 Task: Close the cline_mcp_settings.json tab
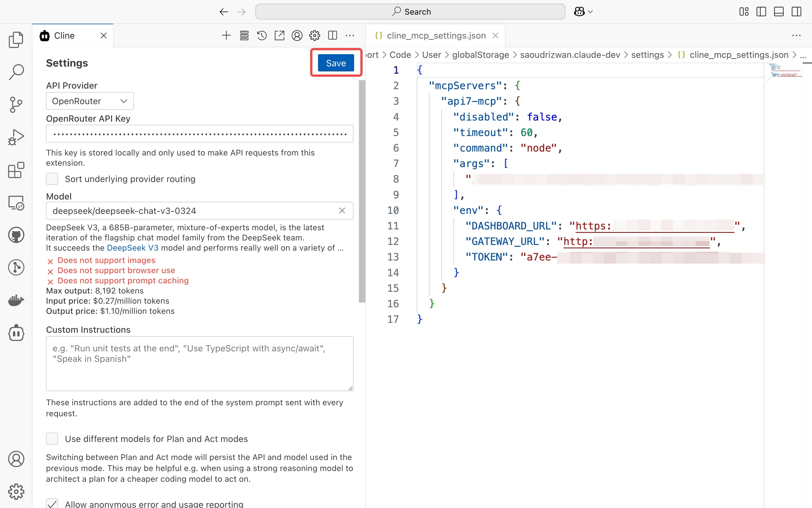pyautogui.click(x=495, y=36)
